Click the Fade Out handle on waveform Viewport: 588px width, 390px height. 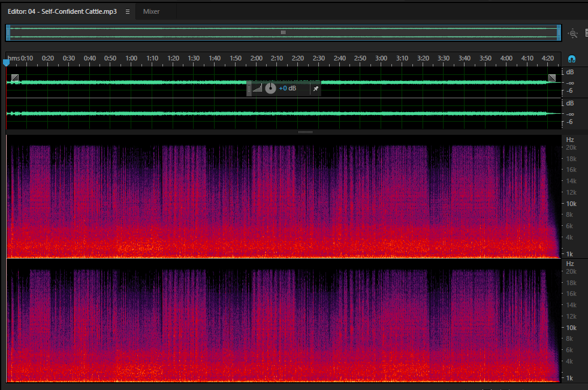click(x=552, y=78)
